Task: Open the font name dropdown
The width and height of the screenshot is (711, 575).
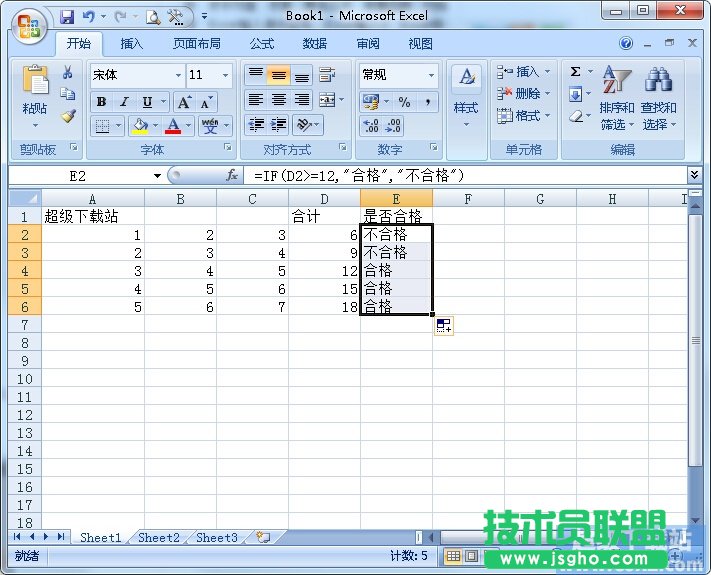Action: pos(178,75)
